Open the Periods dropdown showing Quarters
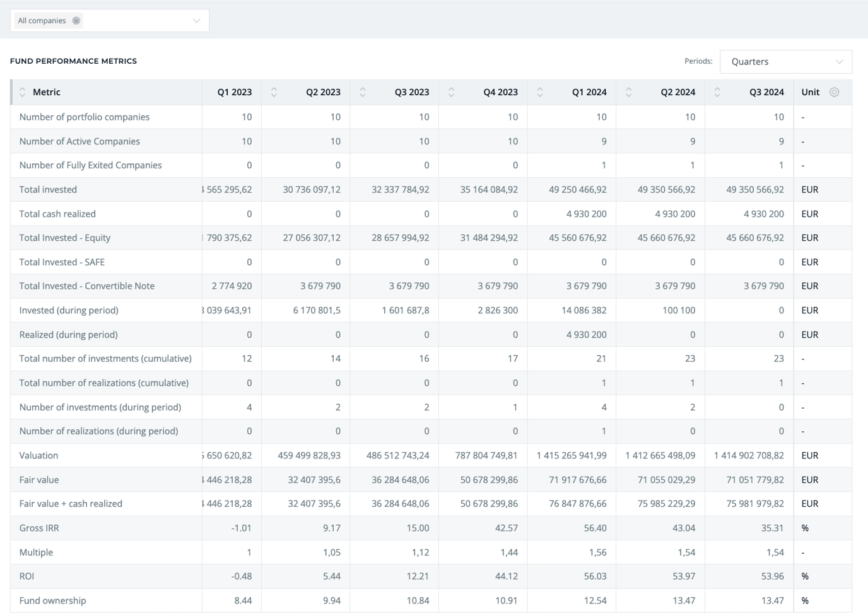Viewport: 868px width, 616px height. (x=785, y=61)
